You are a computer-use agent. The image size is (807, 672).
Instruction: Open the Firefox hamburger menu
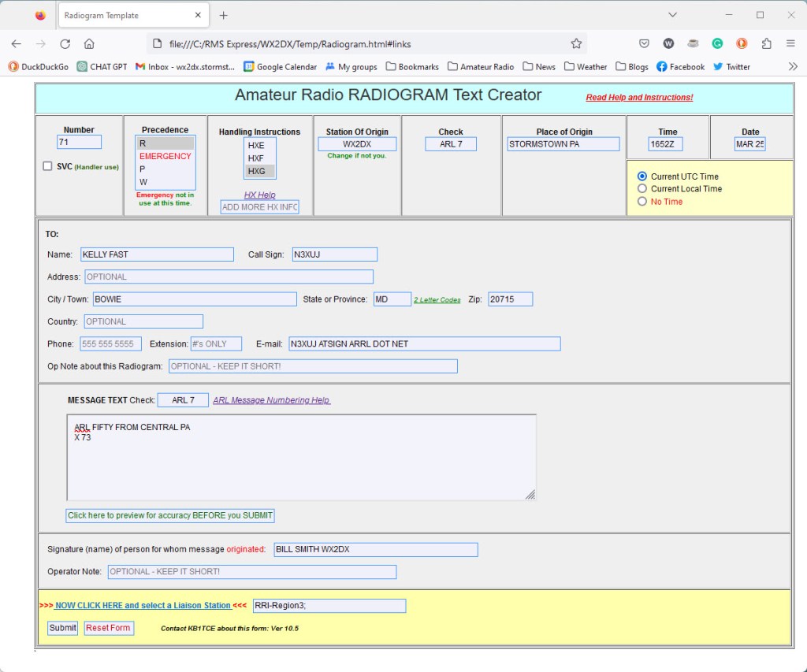click(790, 44)
